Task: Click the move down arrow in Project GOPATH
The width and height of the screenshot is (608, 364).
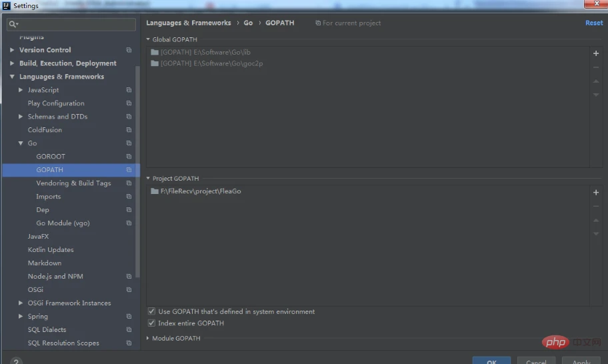Action: tap(596, 234)
